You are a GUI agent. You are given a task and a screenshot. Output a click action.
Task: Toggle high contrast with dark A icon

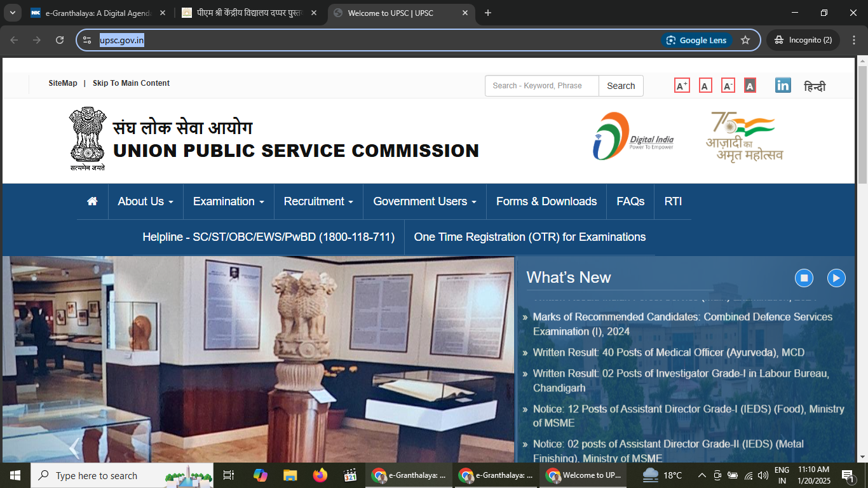(750, 86)
